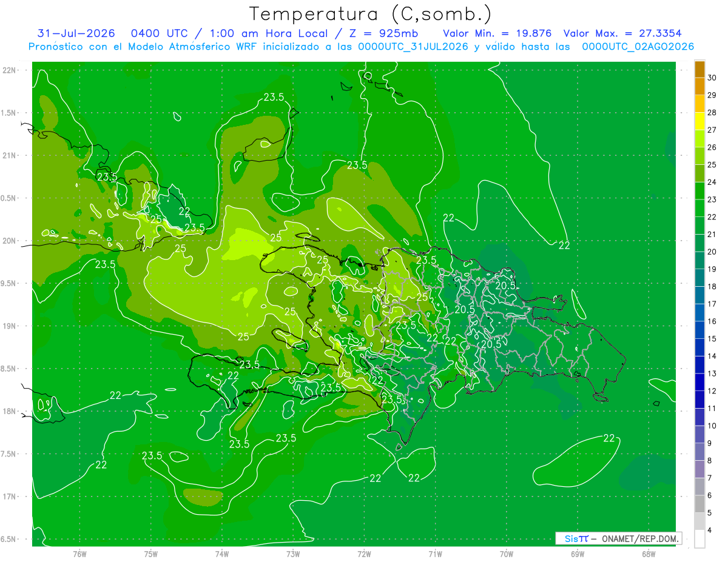
Task: Click the 'Temperatura (C,somb.)' map title
Action: [371, 15]
